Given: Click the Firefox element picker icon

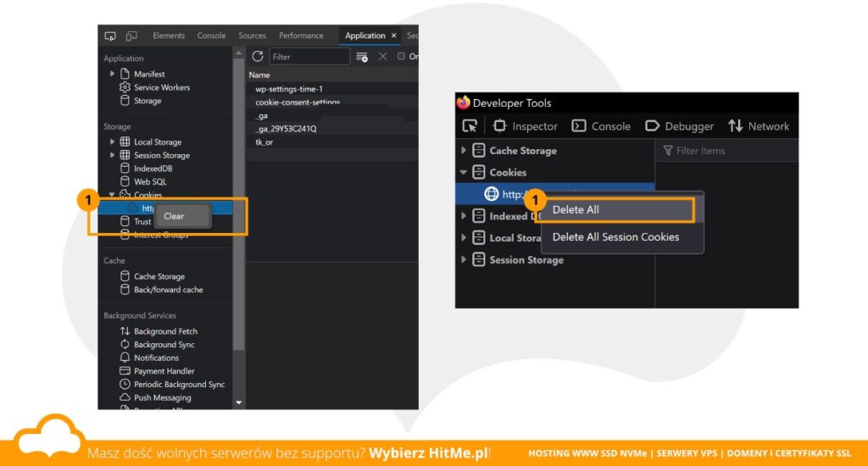Looking at the screenshot, I should (x=470, y=126).
